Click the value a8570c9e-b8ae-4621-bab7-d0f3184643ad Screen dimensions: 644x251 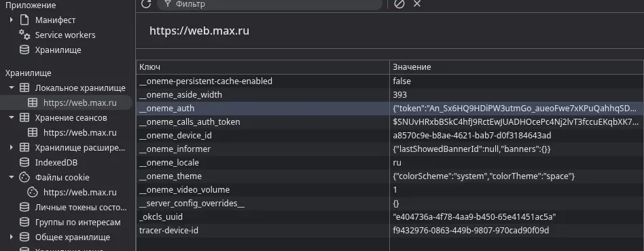472,136
